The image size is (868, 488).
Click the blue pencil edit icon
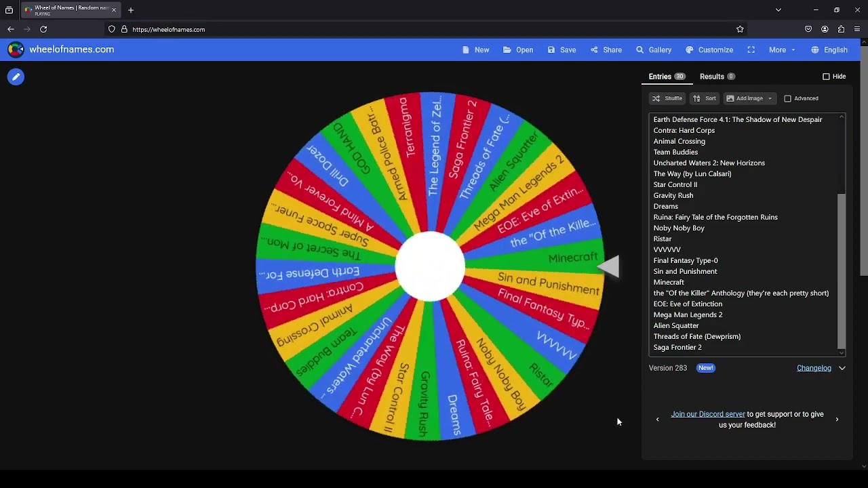click(16, 77)
